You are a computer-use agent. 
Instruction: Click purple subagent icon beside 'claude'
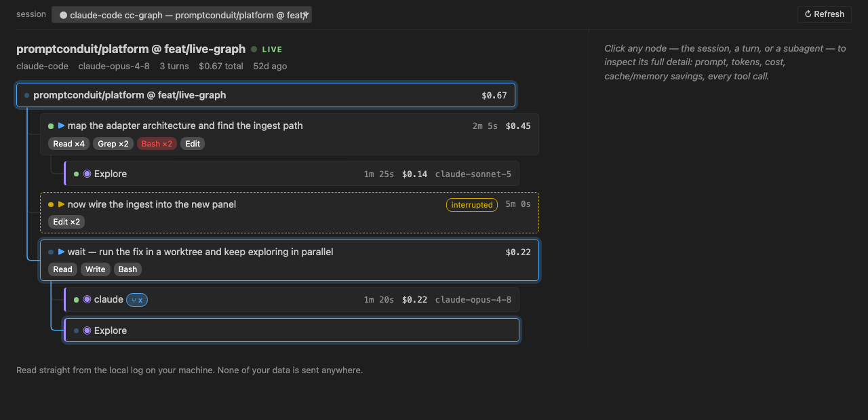point(87,299)
